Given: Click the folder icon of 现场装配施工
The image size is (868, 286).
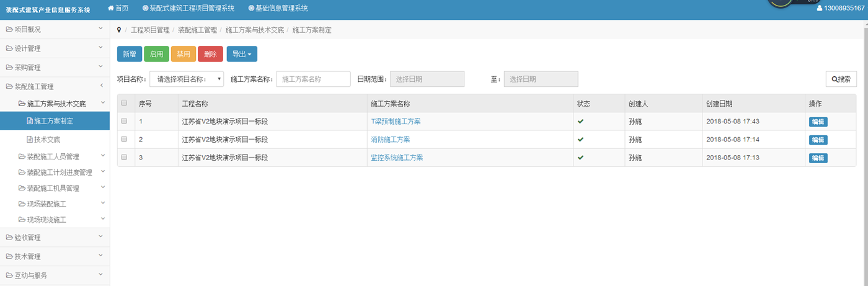Looking at the screenshot, I should (22, 203).
